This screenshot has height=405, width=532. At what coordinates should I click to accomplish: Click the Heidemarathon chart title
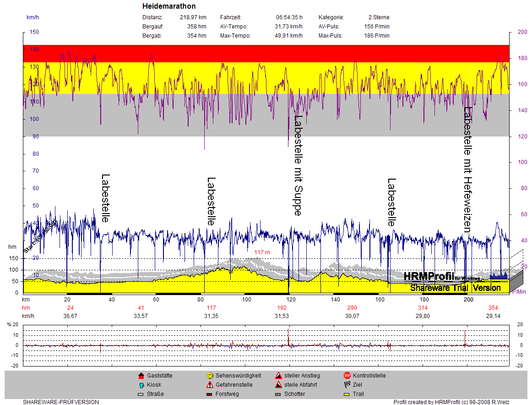pos(169,6)
